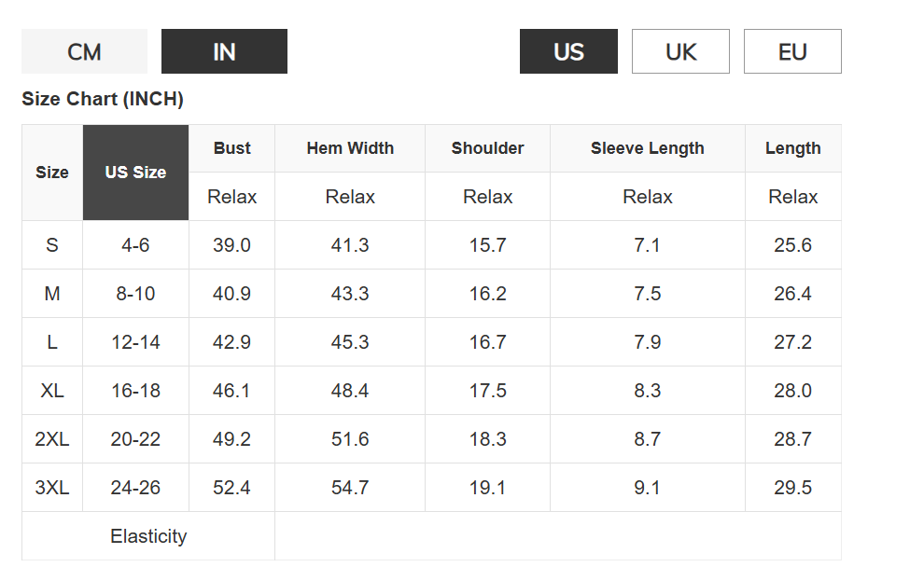
Task: Switch size region to UK
Action: [x=680, y=51]
